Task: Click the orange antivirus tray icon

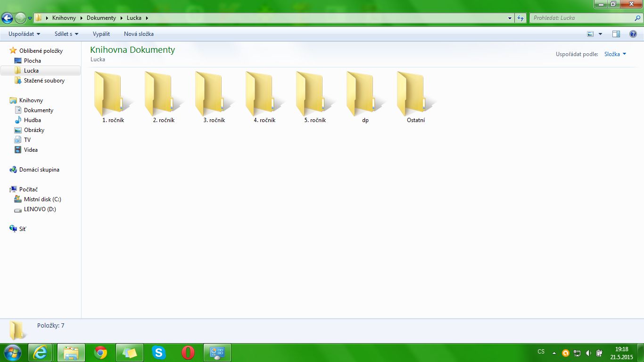Action: tap(565, 353)
